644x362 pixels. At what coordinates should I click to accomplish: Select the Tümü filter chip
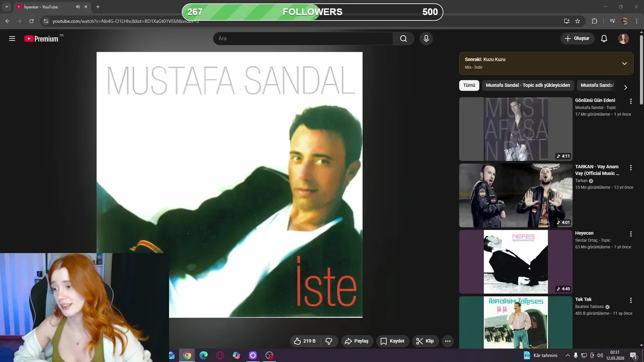click(x=469, y=85)
